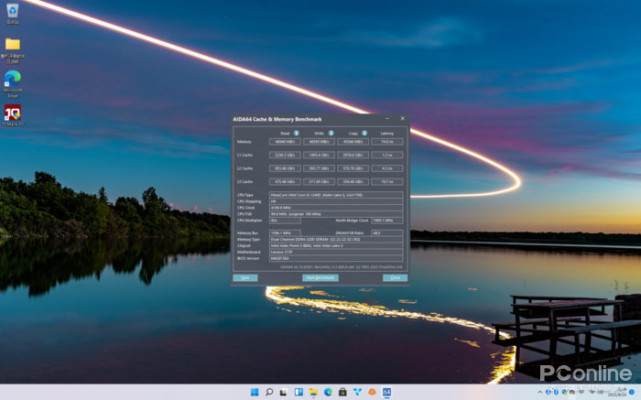Close the AIDA64 benchmark window via X
The width and height of the screenshot is (641, 400).
403,119
